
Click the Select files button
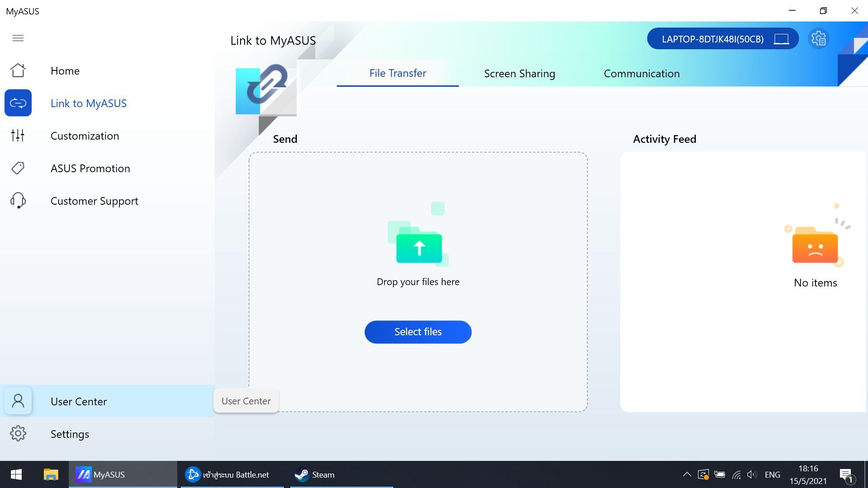(418, 332)
